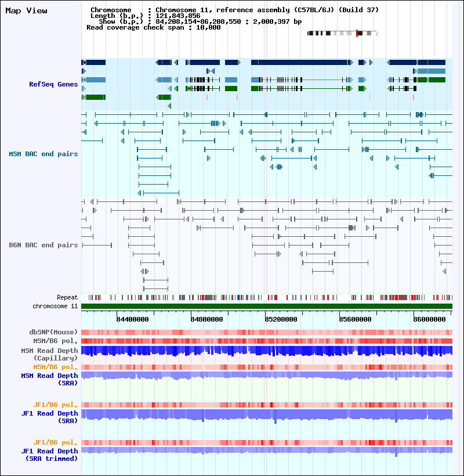Click ruler position 84400000
This screenshot has height=476, width=464.
click(132, 319)
